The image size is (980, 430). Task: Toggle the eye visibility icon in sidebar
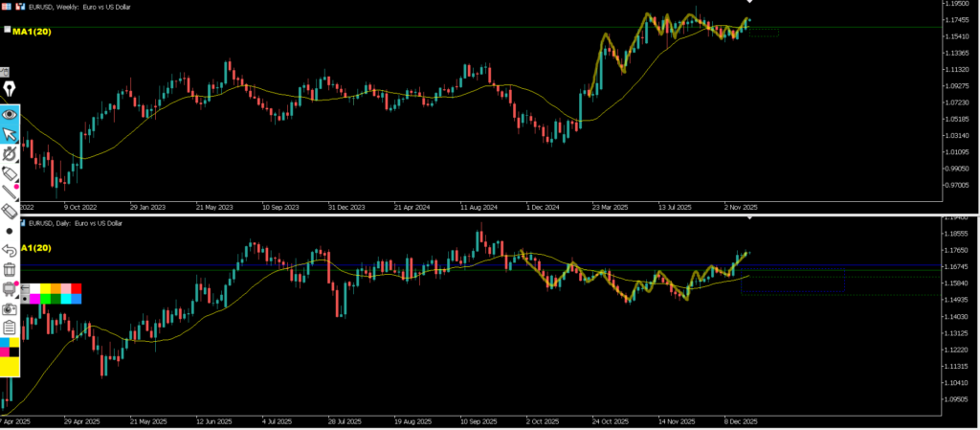coord(10,113)
